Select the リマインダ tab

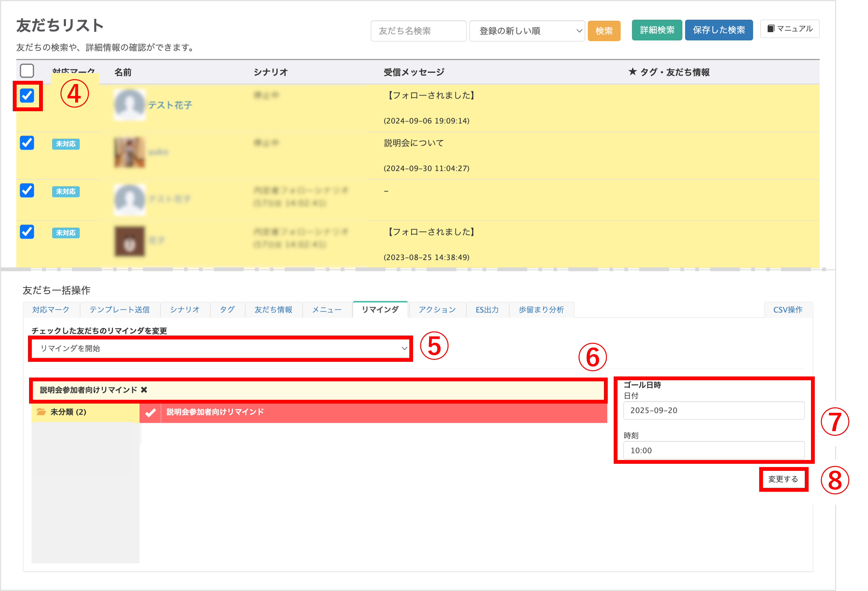coord(380,309)
